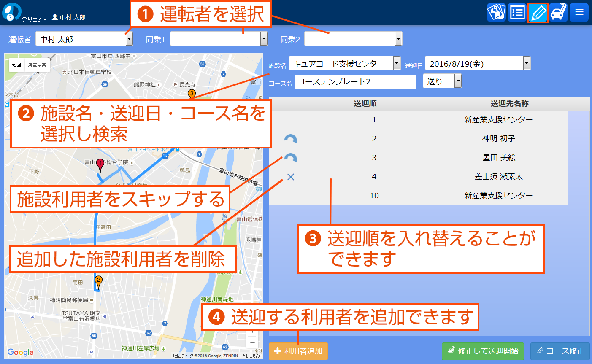Open the list view icon in header

517,12
